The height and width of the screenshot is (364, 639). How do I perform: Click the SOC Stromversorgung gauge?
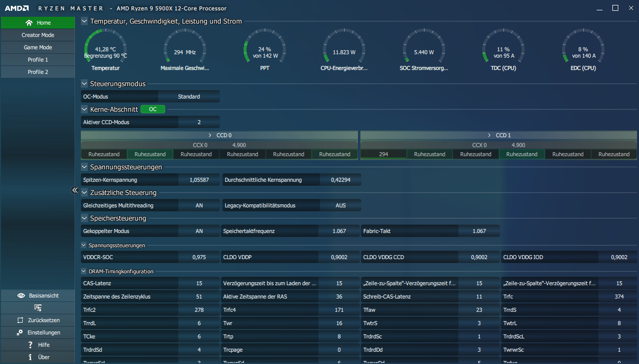point(424,50)
